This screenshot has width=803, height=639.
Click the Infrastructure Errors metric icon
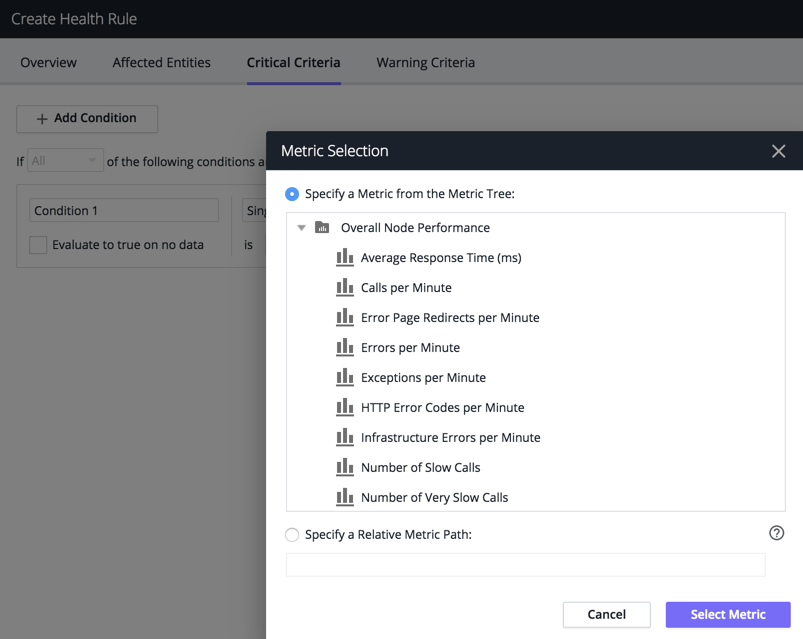345,437
